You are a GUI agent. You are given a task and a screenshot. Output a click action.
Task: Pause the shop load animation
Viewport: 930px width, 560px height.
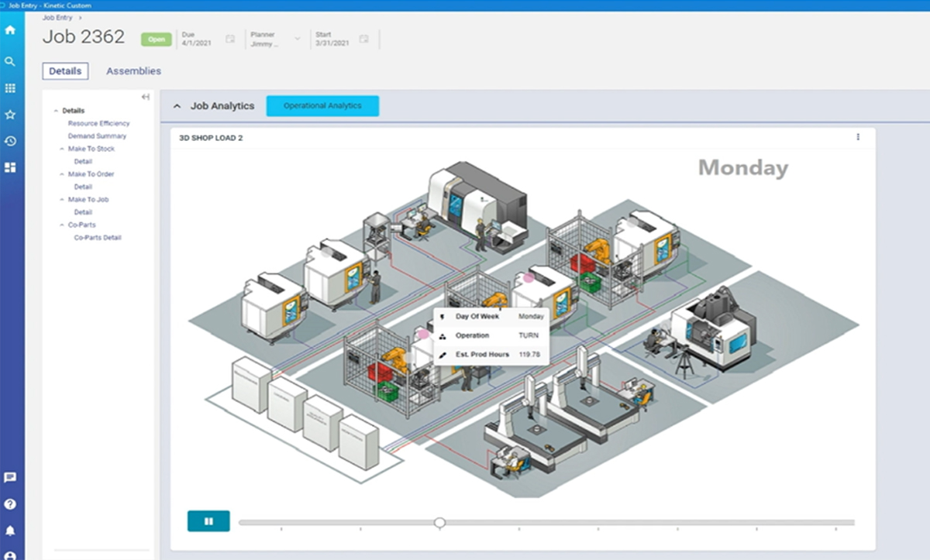point(208,521)
